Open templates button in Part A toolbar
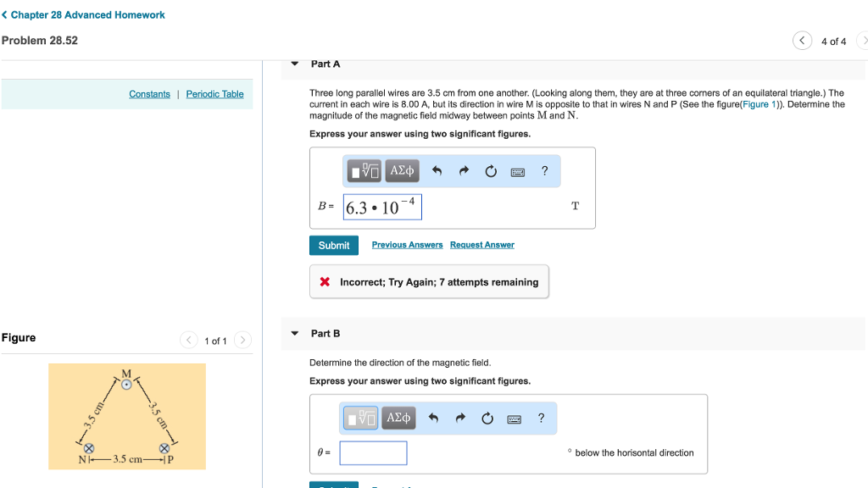 (364, 171)
